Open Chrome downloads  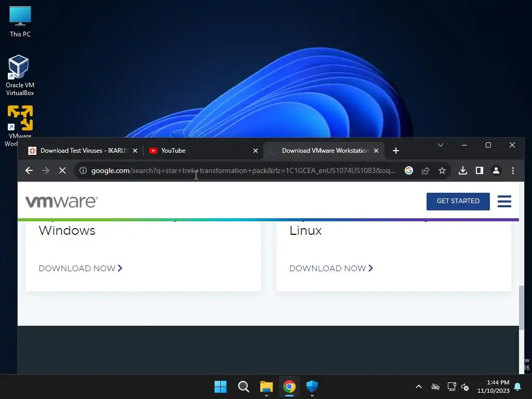463,170
